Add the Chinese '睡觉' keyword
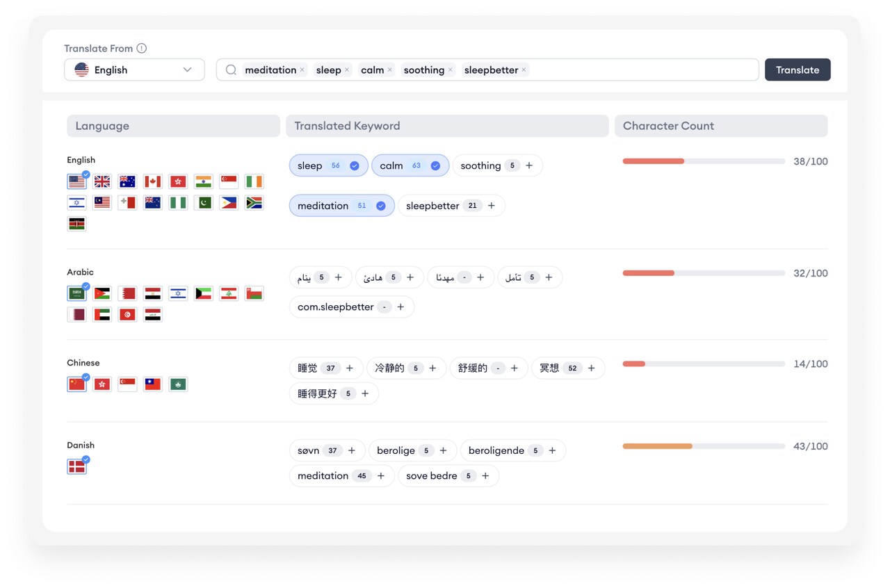This screenshot has height=588, width=890. [350, 368]
